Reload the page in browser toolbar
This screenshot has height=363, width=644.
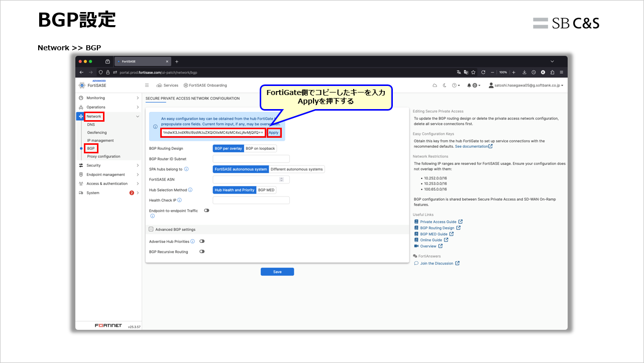[x=483, y=72]
